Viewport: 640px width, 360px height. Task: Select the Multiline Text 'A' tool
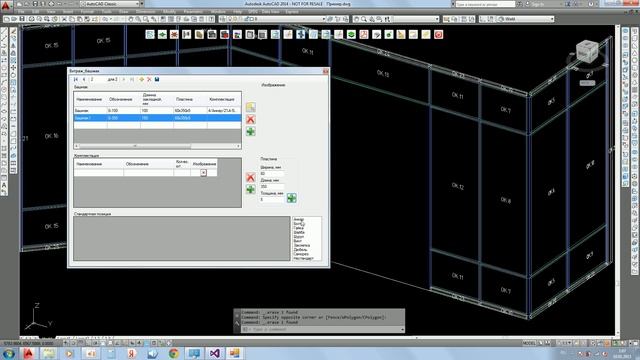click(x=4, y=185)
